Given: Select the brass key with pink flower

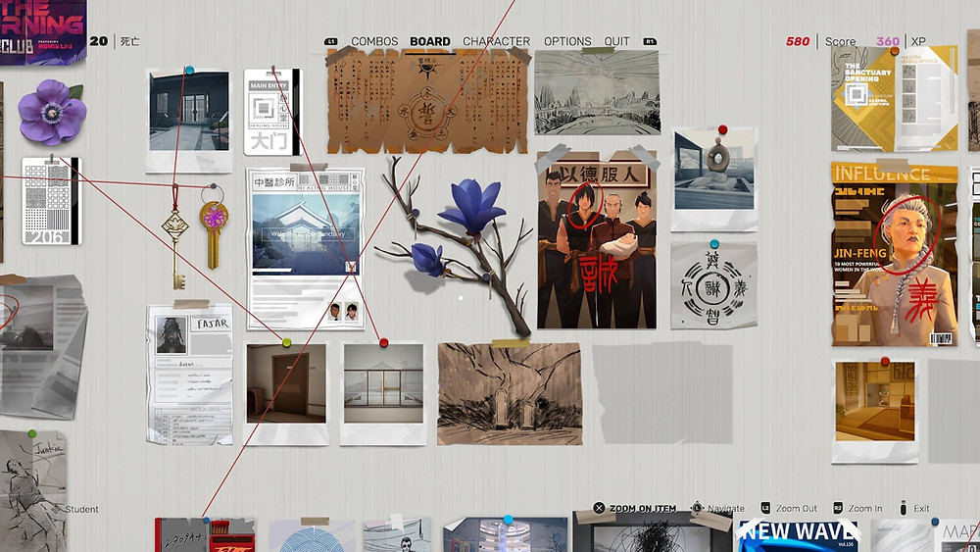Looking at the screenshot, I should [213, 228].
